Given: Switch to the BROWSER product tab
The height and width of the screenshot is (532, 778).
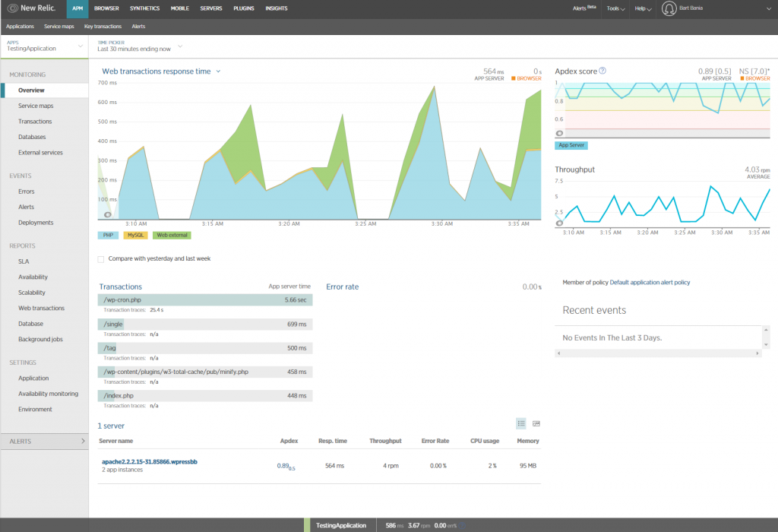Looking at the screenshot, I should pos(108,8).
